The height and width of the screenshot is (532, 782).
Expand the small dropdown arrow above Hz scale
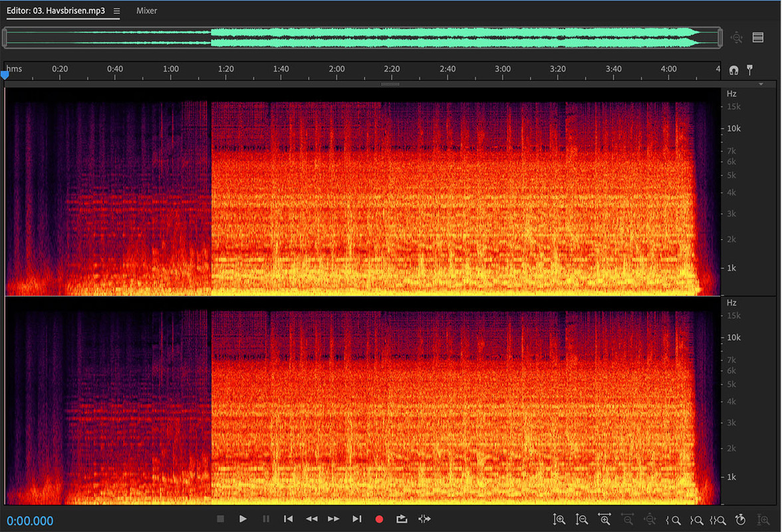click(761, 84)
